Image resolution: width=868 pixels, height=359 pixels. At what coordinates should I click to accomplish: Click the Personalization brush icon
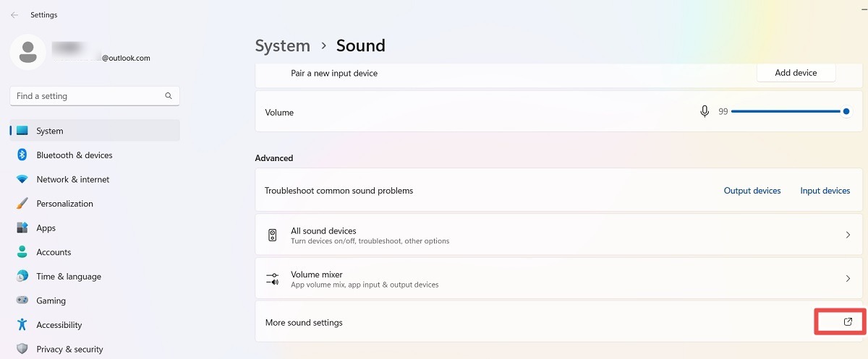(22, 204)
